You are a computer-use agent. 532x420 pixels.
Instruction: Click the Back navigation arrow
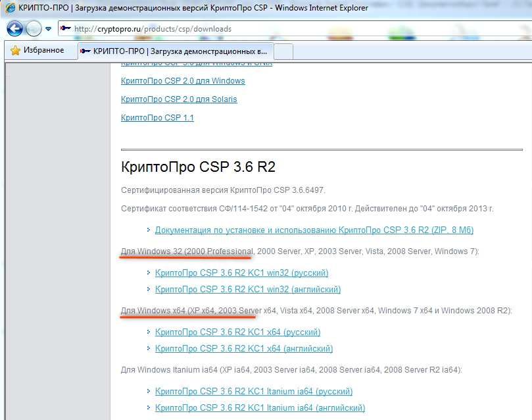(x=14, y=29)
